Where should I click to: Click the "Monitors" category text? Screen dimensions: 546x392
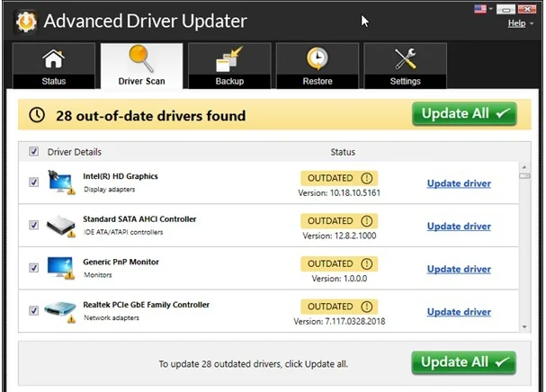click(98, 275)
